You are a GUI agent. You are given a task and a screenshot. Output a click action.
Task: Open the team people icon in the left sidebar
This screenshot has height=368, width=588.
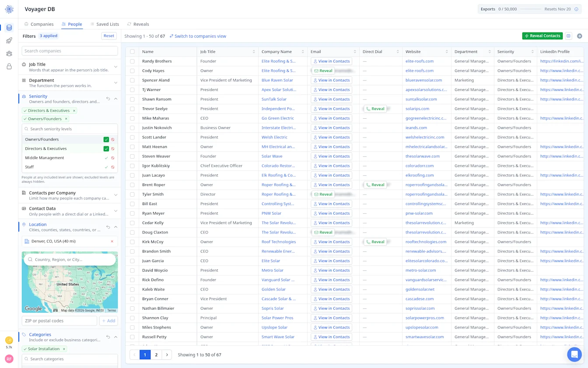point(9,53)
